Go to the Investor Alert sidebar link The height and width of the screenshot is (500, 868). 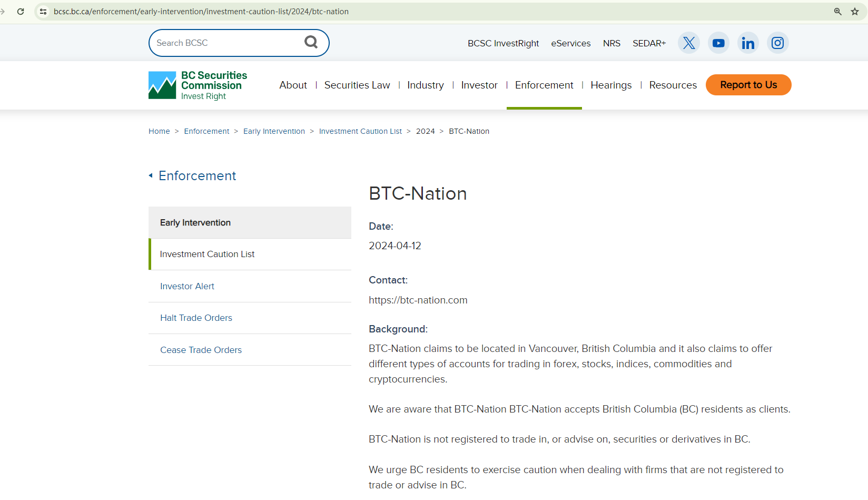point(187,286)
